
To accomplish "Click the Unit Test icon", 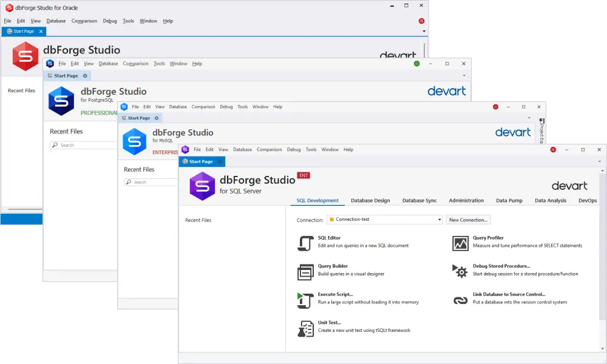I will pyautogui.click(x=305, y=328).
